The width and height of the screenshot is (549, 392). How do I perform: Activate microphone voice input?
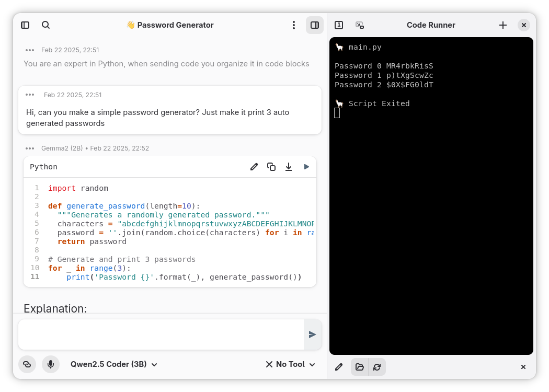(51, 364)
